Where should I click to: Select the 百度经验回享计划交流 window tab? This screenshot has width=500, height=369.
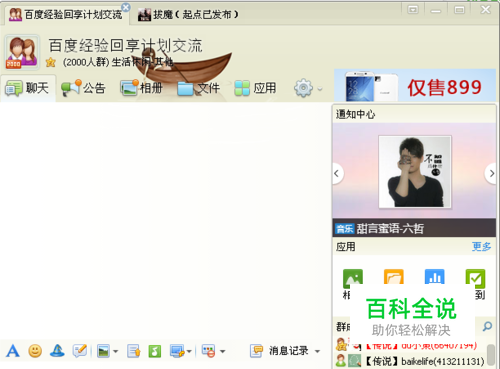click(x=66, y=14)
